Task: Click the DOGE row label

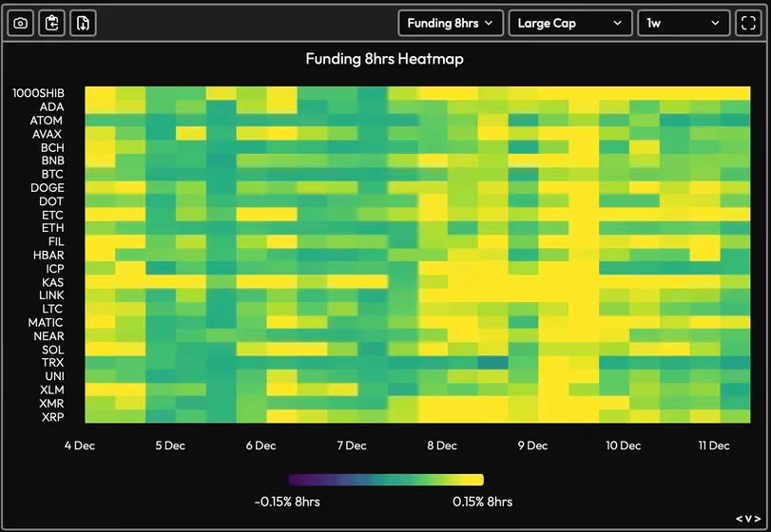Action: click(x=48, y=188)
